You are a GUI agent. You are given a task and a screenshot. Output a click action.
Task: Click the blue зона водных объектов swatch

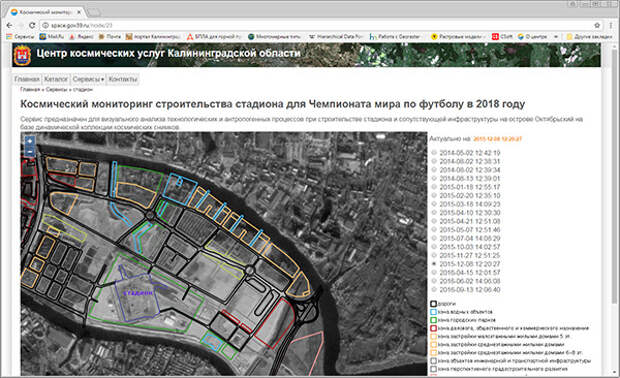point(433,312)
